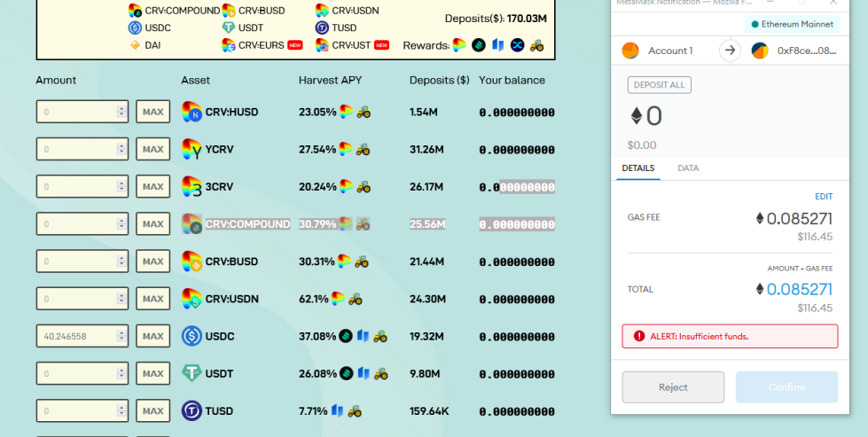868x437 pixels.
Task: Click the stepper arrows on CRV:BUSD amount
Action: tap(121, 261)
